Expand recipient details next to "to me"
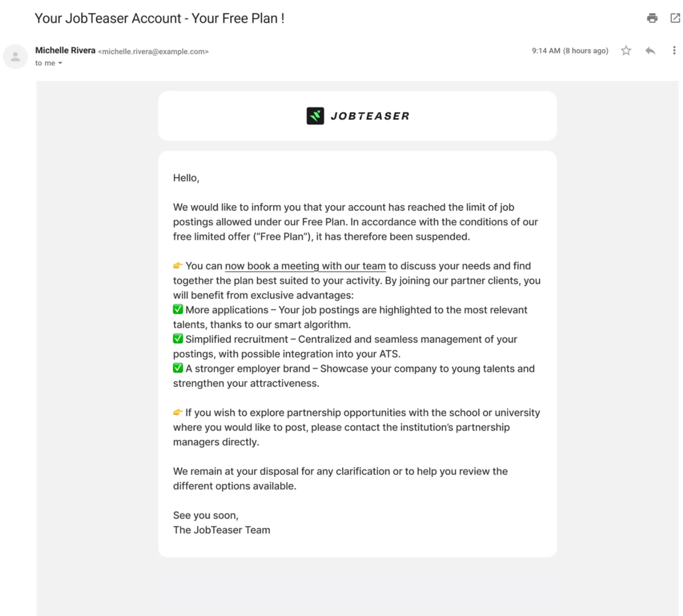This screenshot has width=683, height=616. click(x=60, y=63)
